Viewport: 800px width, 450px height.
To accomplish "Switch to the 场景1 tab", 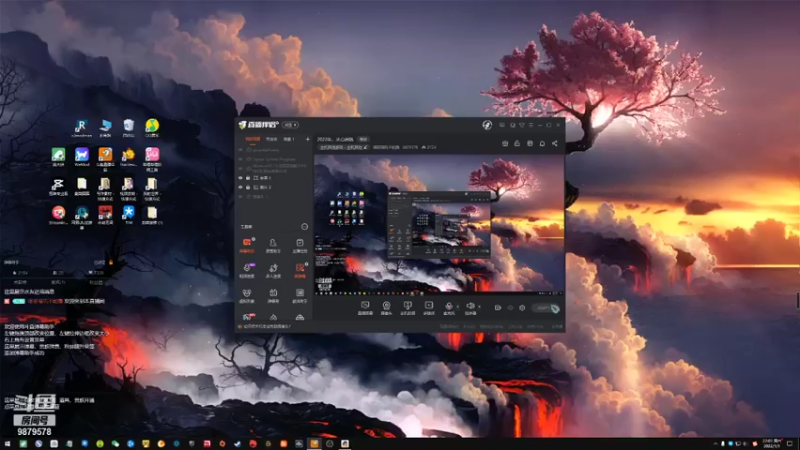I will tap(289, 139).
